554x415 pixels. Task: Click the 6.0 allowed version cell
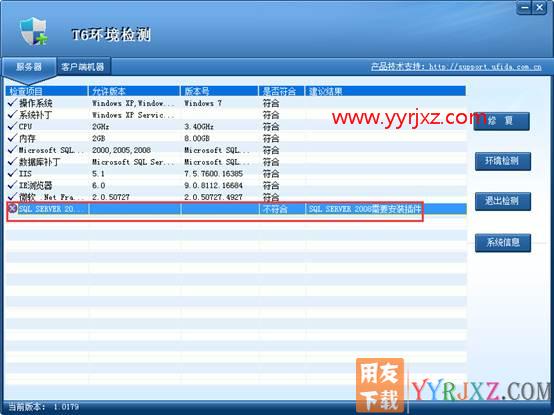tap(98, 185)
